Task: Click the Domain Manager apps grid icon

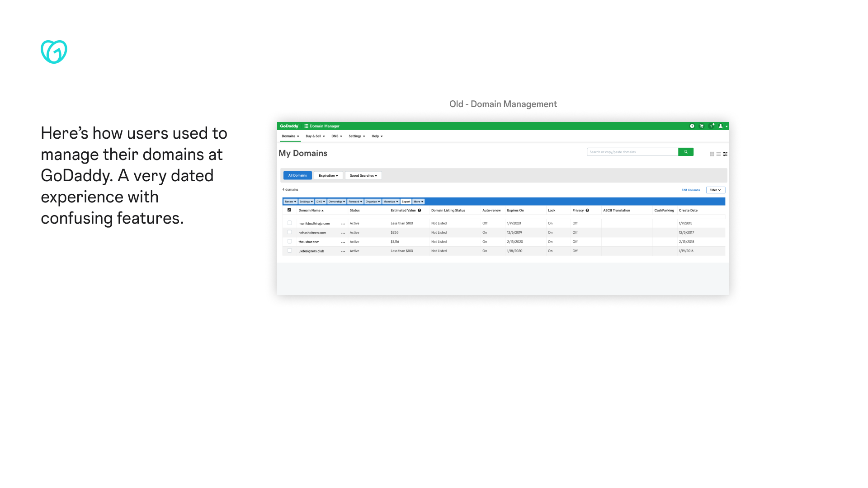Action: pyautogui.click(x=306, y=126)
